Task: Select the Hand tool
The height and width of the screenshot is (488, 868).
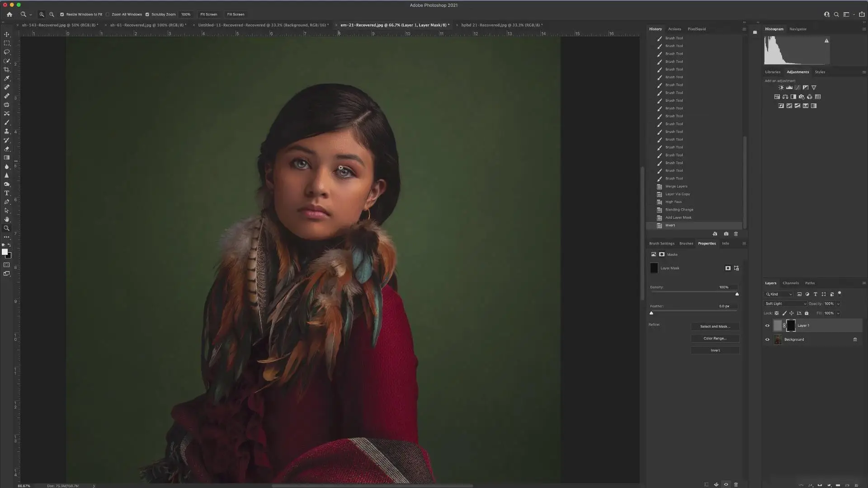Action: (7, 219)
